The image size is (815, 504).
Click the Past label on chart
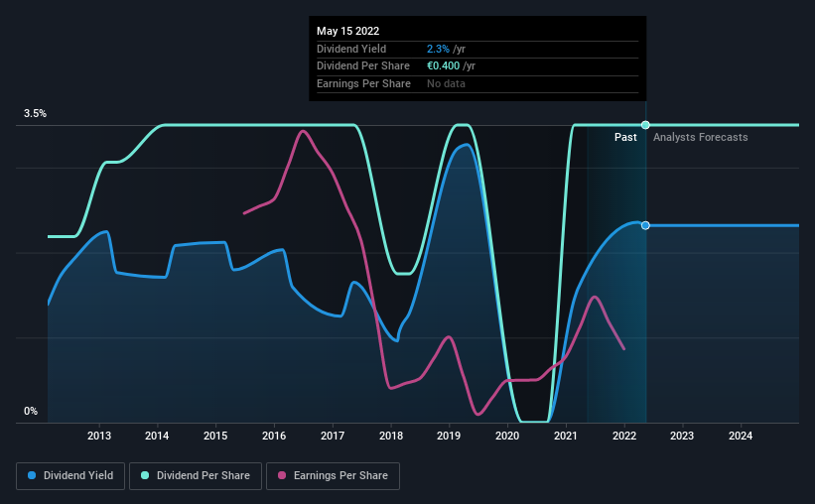[x=625, y=137]
